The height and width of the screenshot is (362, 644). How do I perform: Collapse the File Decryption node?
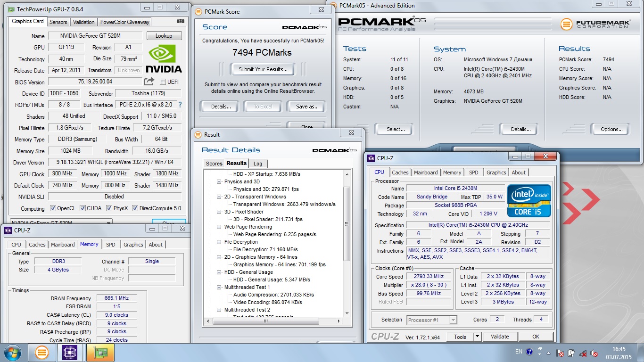(x=219, y=242)
